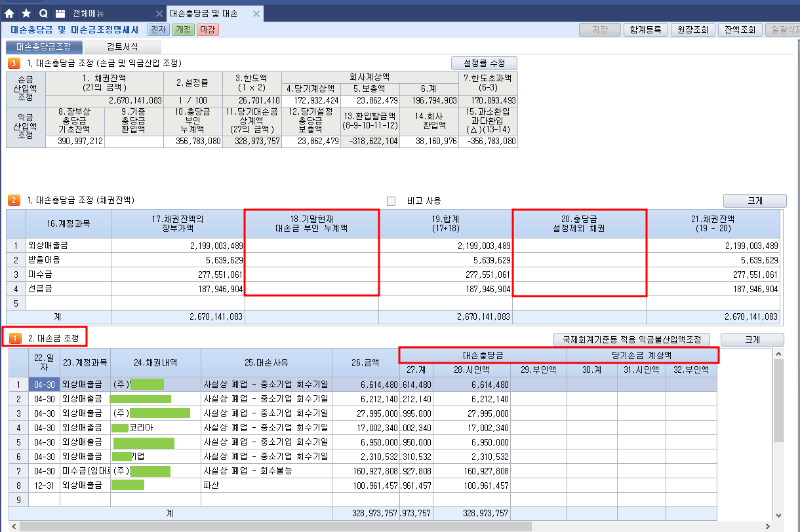This screenshot has width=800, height=532.
Task: Select the 받을어음 row's 대손금 부인 누계액 cell
Action: (x=311, y=259)
